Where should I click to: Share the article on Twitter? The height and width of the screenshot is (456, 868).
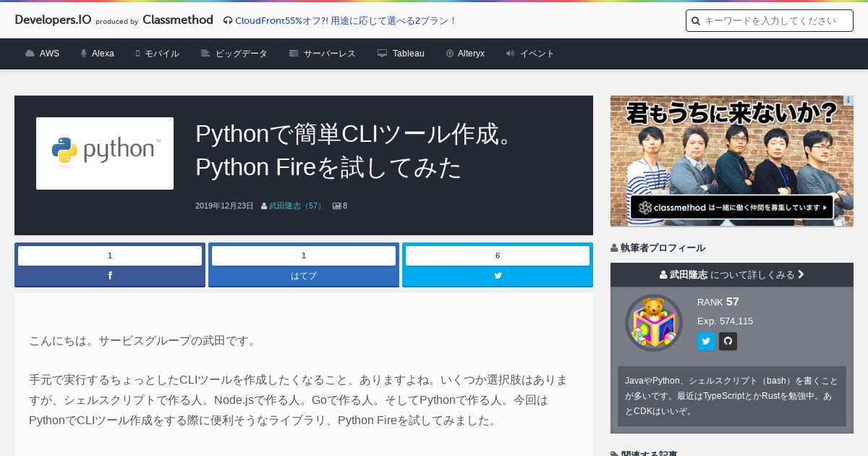[x=498, y=276]
